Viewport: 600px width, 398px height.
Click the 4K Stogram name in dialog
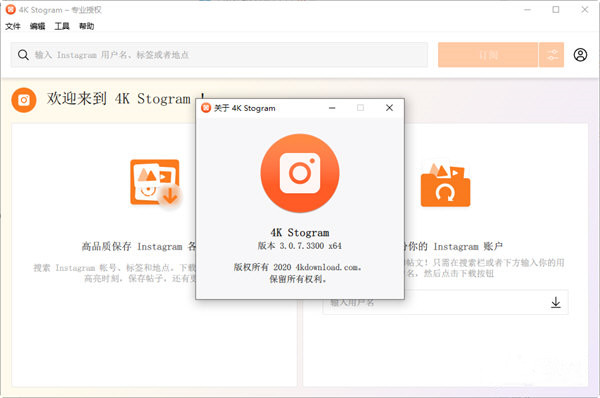tap(300, 232)
